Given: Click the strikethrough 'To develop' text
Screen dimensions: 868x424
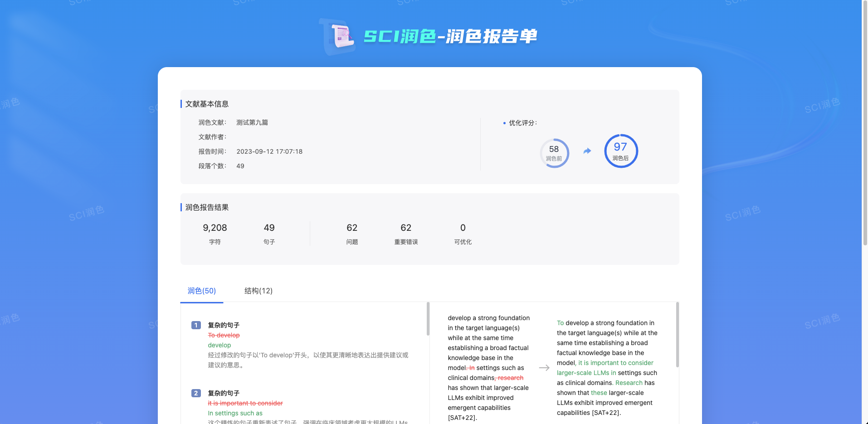Looking at the screenshot, I should pyautogui.click(x=224, y=335).
